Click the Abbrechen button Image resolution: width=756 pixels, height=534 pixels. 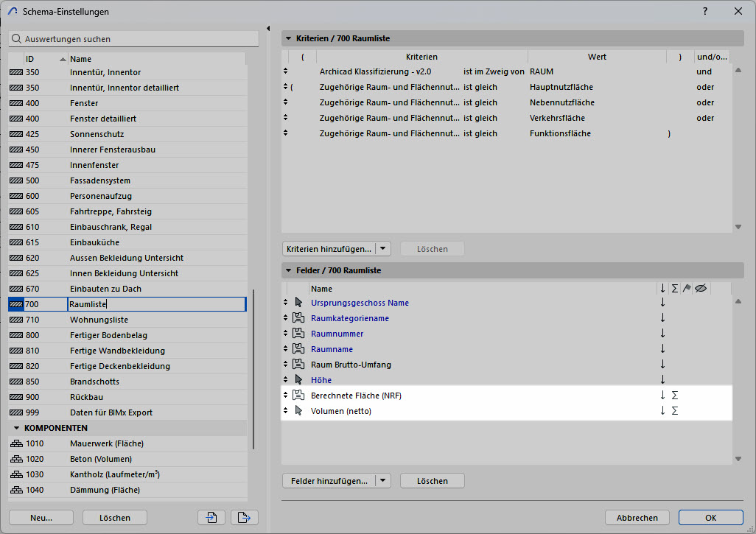(637, 518)
